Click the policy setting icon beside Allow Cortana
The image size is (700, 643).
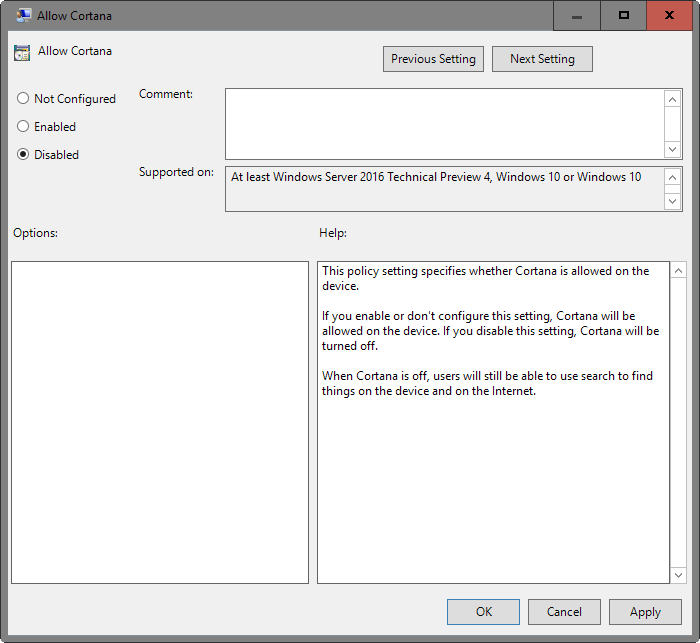(x=22, y=53)
